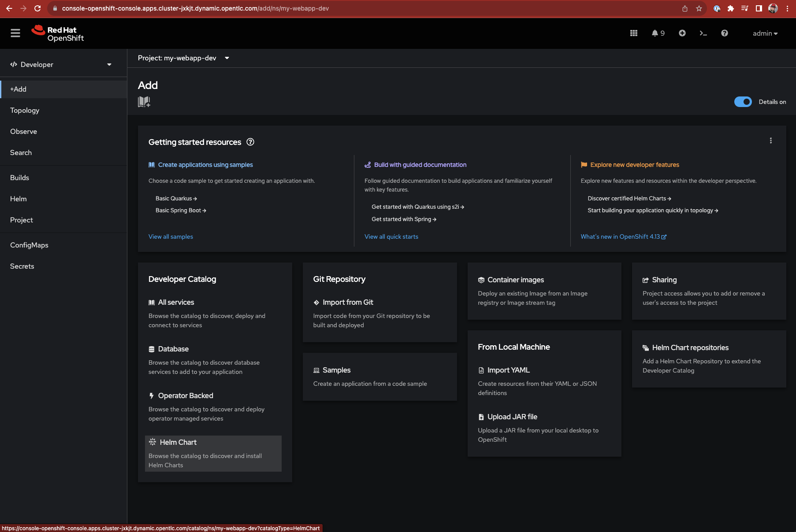
Task: Click the quick starts book icon under Add
Action: tap(144, 102)
